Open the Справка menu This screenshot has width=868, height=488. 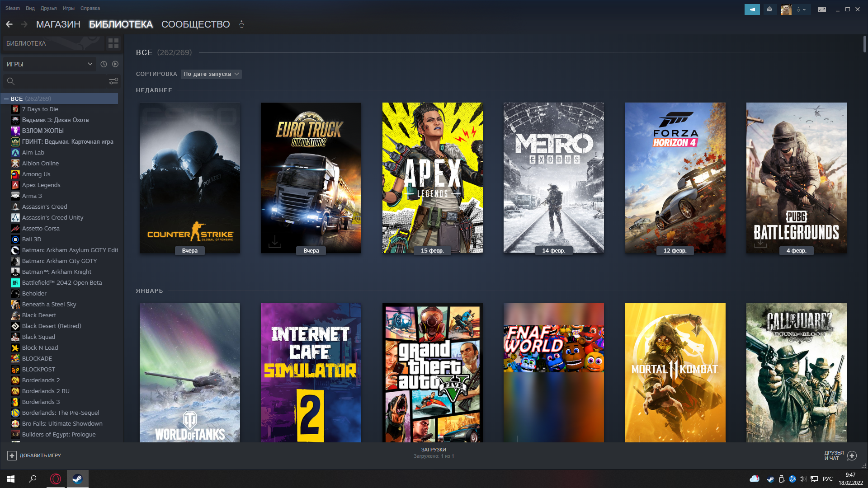coord(90,8)
